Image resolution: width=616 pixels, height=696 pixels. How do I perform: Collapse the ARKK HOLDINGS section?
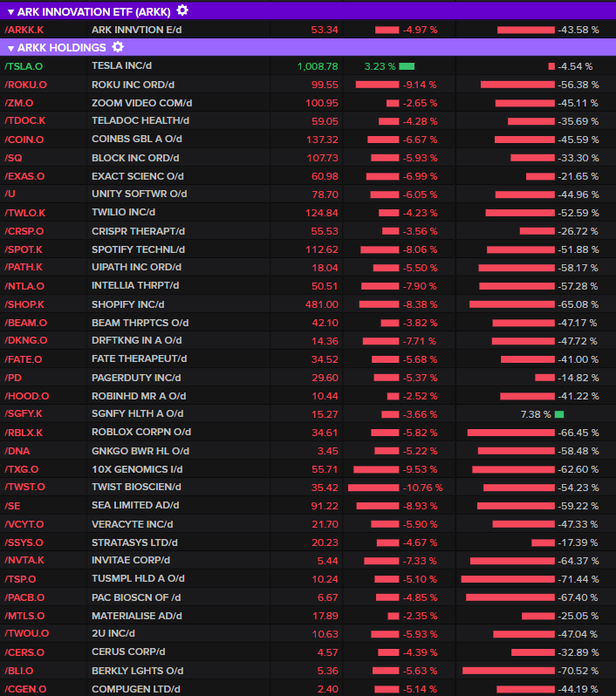point(10,48)
